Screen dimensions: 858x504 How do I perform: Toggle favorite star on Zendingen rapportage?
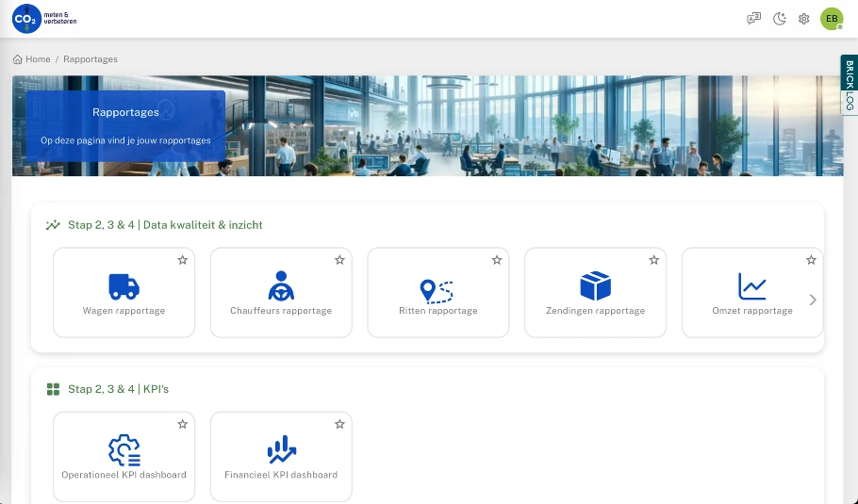coord(653,260)
